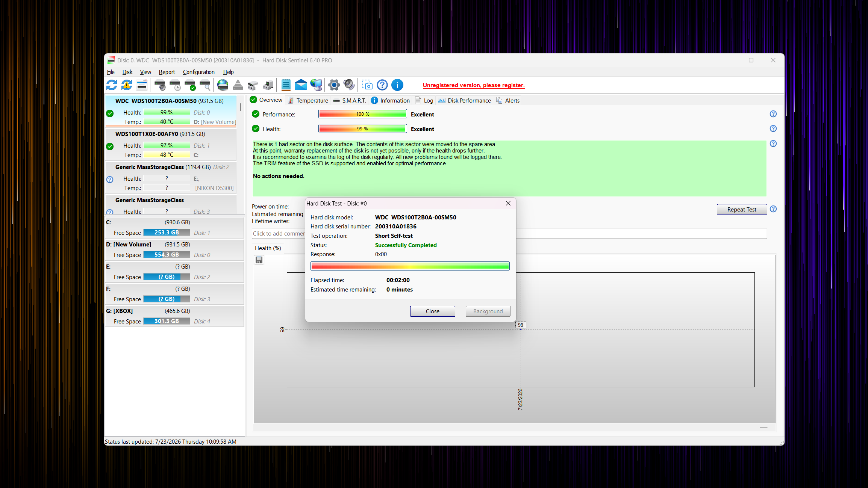Click the speaker sound toolbar icon

click(349, 85)
